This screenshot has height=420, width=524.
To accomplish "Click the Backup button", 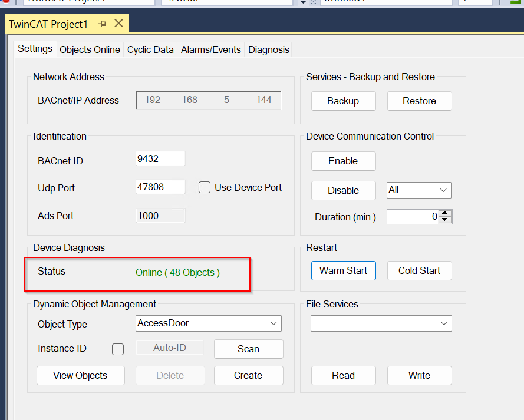I will (x=343, y=101).
